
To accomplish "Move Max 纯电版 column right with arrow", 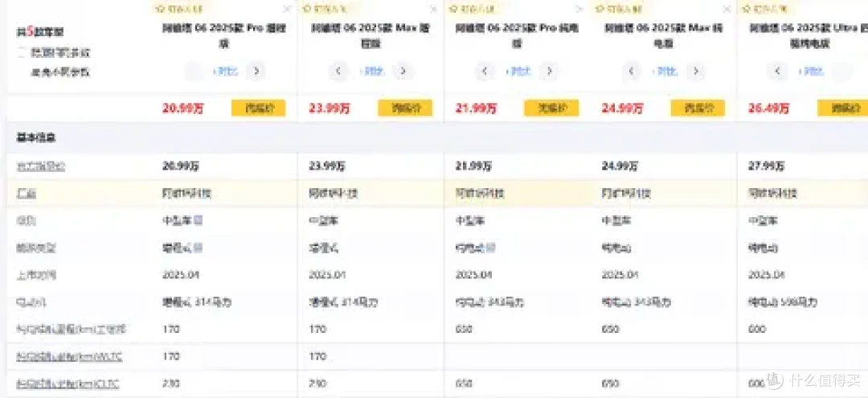I will click(696, 72).
